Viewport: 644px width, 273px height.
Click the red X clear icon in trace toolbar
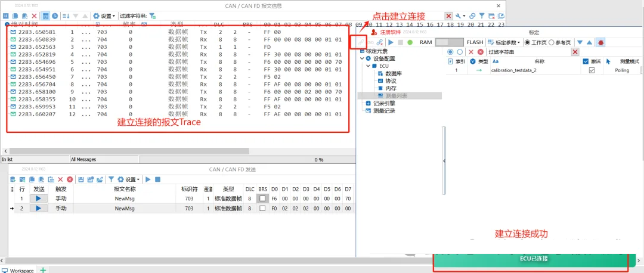point(33,15)
